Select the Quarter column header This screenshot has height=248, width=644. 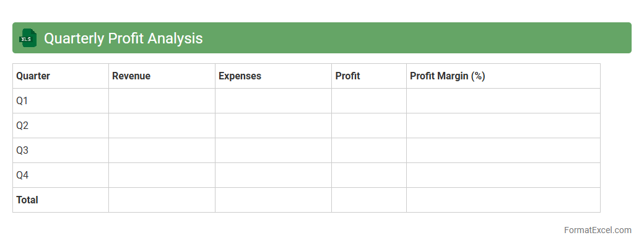(33, 76)
